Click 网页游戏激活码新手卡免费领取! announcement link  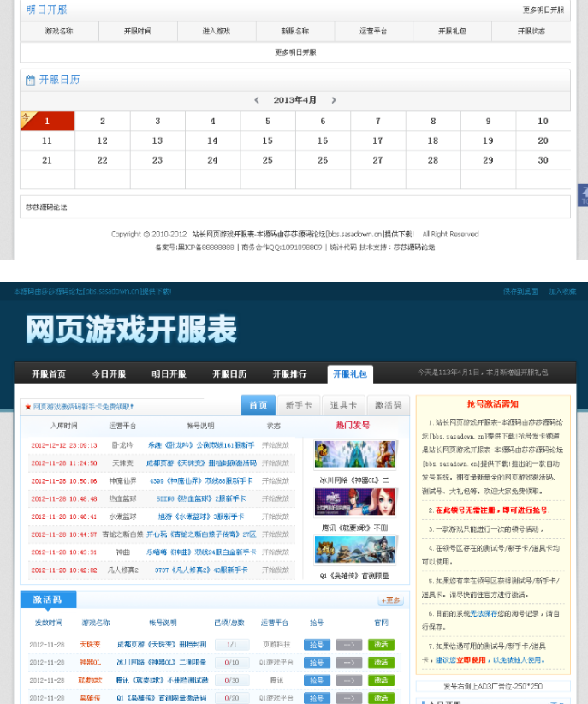coord(83,407)
